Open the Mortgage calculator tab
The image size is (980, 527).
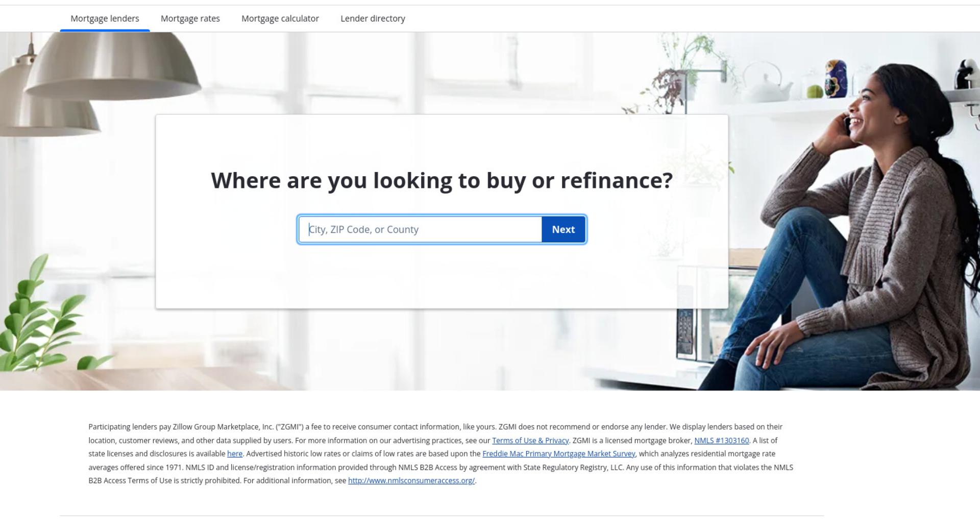pyautogui.click(x=280, y=19)
